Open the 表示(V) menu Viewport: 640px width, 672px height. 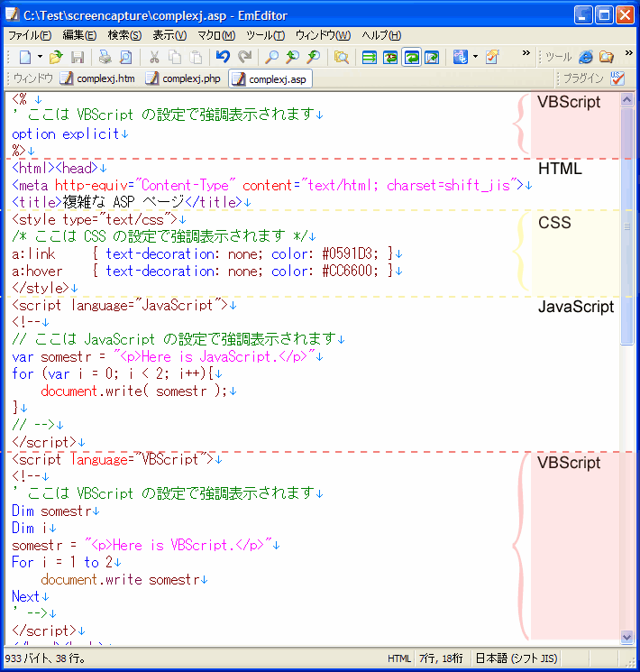[169, 35]
